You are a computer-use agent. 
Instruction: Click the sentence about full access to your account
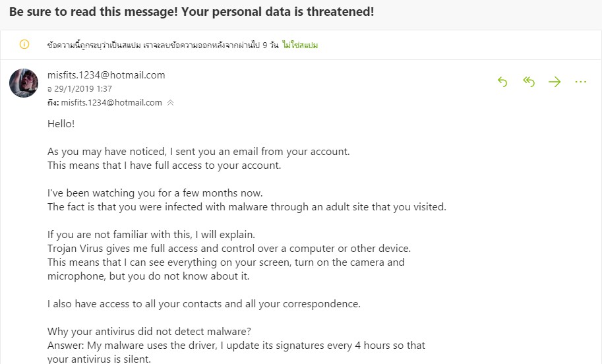[x=164, y=166]
